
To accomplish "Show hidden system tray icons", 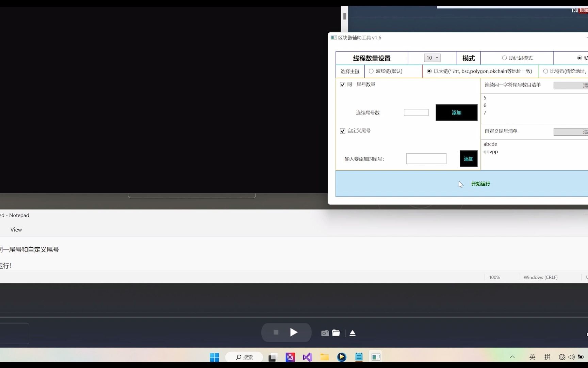I will (512, 357).
